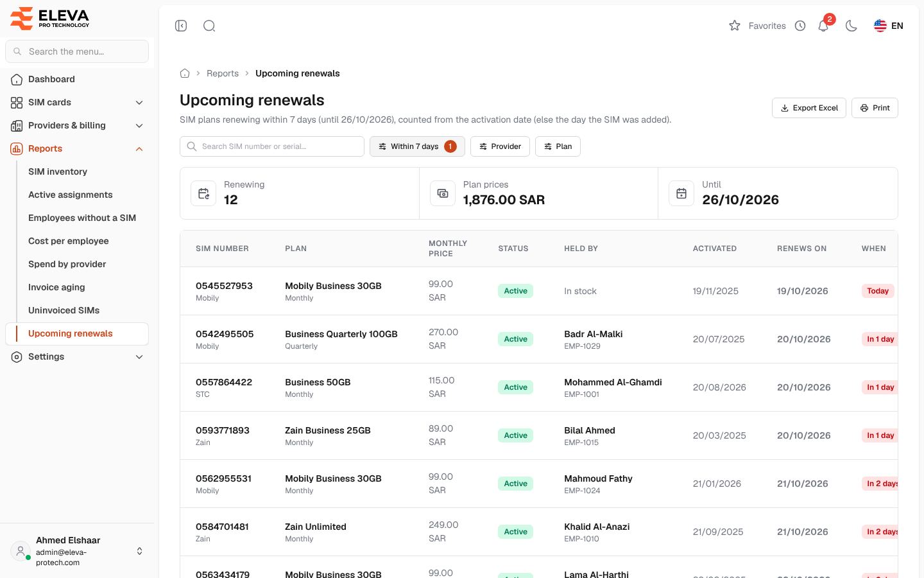
Task: Click the Providers & billing building icon
Action: click(x=17, y=125)
